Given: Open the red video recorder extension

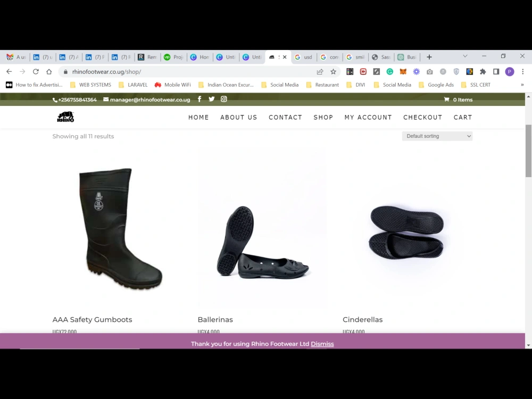Looking at the screenshot, I should tap(363, 72).
